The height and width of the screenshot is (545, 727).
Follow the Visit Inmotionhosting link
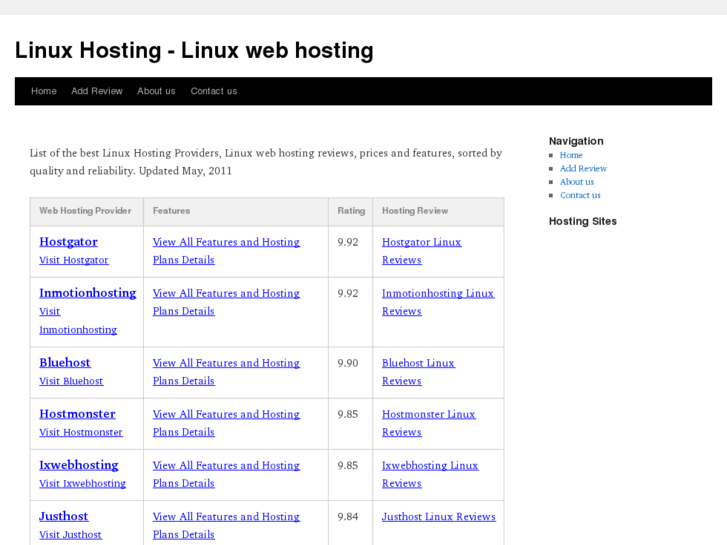click(78, 321)
